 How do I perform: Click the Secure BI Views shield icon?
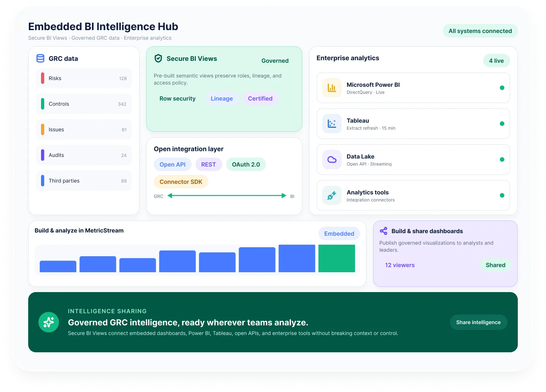tap(158, 58)
